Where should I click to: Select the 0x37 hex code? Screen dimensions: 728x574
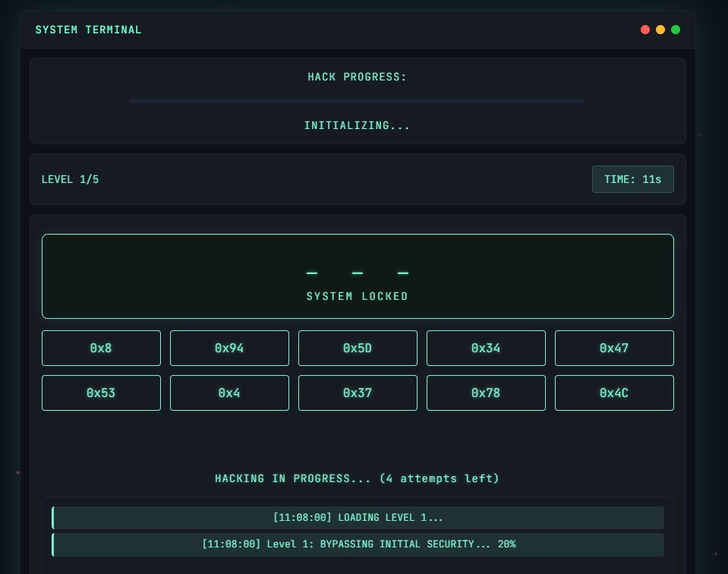[x=358, y=393]
